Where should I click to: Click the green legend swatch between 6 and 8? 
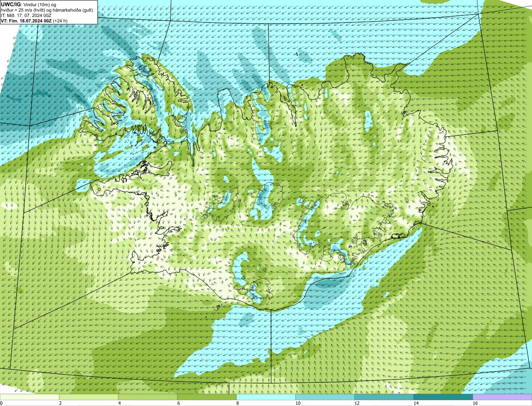coord(207,397)
